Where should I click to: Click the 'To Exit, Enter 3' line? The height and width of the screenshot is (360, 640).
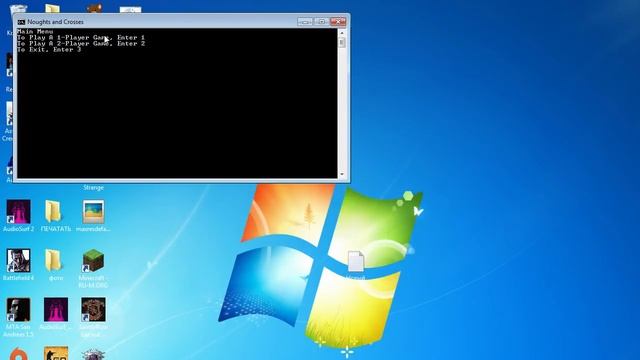[x=49, y=50]
